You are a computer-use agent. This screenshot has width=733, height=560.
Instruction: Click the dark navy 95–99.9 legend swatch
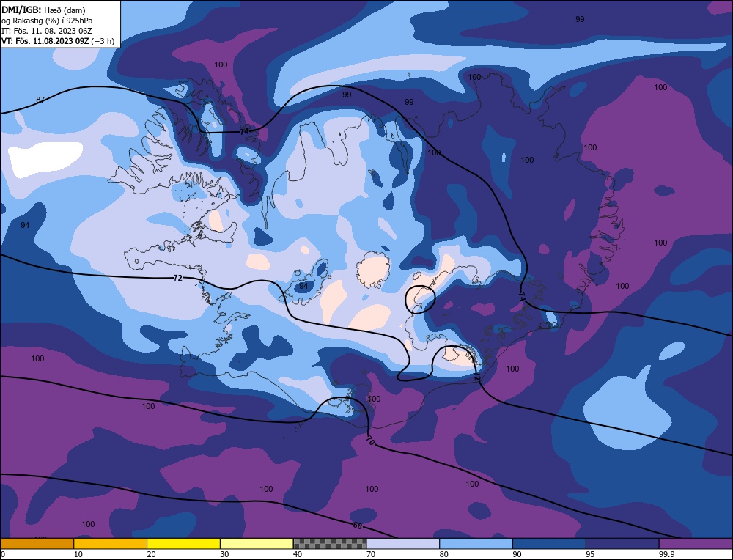click(x=622, y=544)
